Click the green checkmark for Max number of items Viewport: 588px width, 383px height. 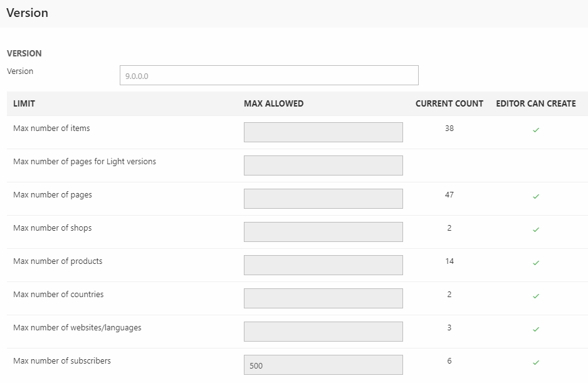[535, 130]
